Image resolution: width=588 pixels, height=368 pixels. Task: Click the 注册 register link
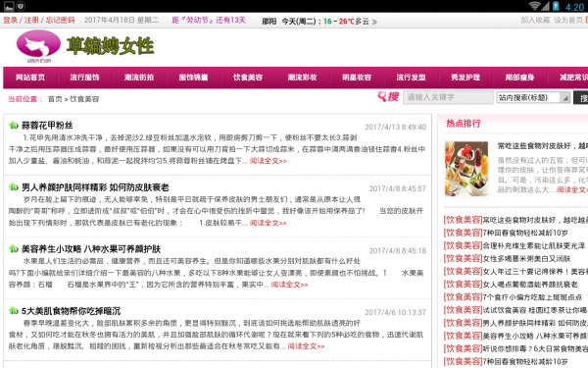point(31,21)
